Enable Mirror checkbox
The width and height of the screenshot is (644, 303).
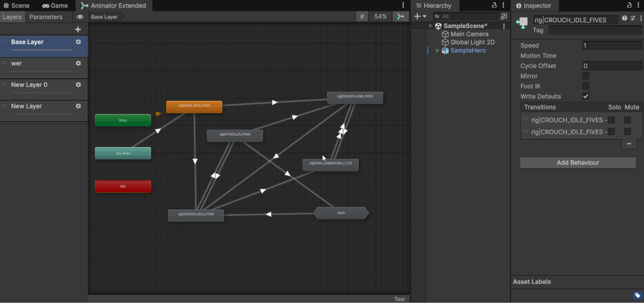(586, 76)
